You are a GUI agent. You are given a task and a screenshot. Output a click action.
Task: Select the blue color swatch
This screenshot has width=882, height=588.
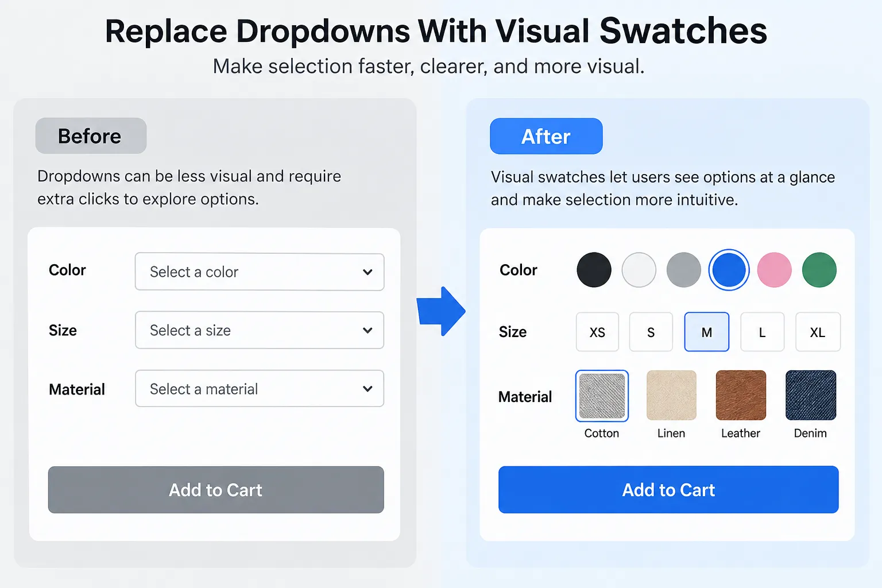click(x=729, y=270)
